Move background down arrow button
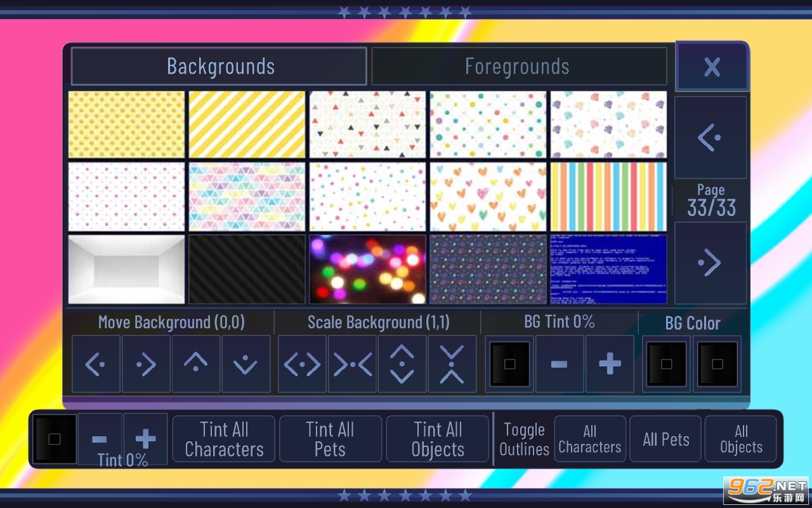Image resolution: width=812 pixels, height=508 pixels. click(246, 364)
